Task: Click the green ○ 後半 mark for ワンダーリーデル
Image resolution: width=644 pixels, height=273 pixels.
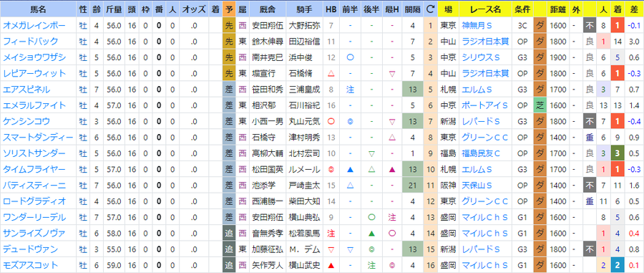Action: pyautogui.click(x=371, y=217)
